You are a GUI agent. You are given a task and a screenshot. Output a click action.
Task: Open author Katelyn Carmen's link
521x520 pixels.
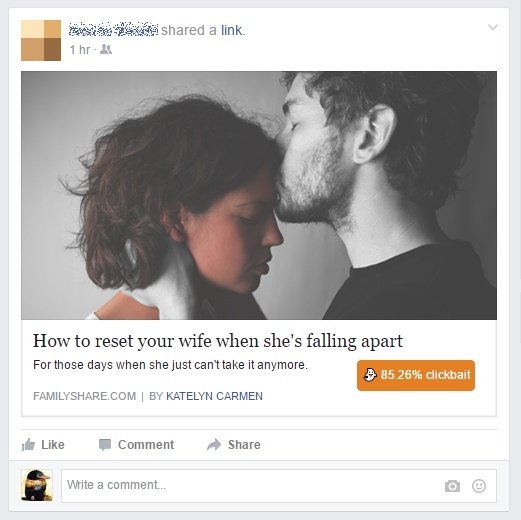click(214, 396)
